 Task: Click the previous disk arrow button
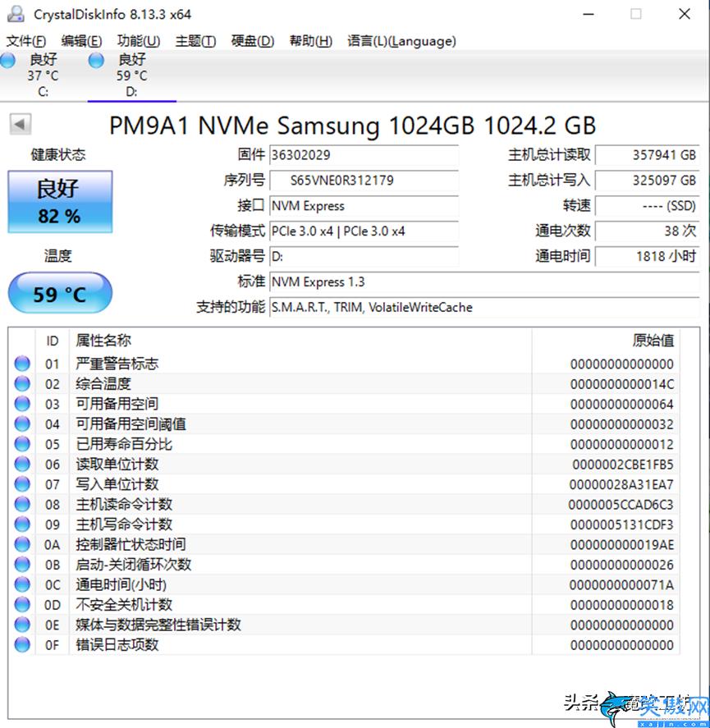click(x=21, y=124)
